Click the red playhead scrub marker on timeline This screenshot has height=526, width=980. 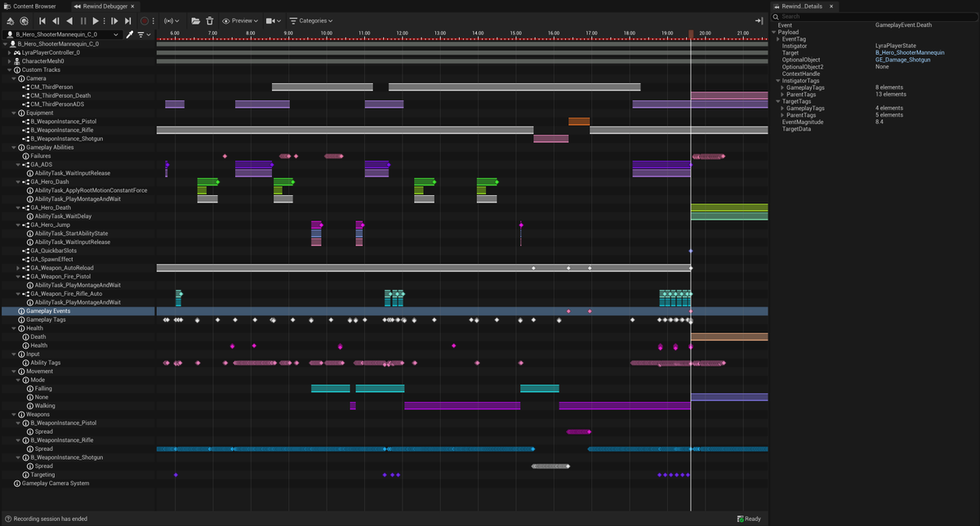tap(691, 34)
